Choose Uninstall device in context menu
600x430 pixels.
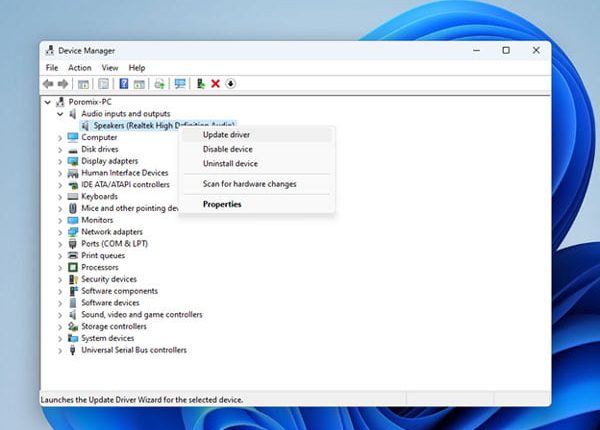pos(257,163)
